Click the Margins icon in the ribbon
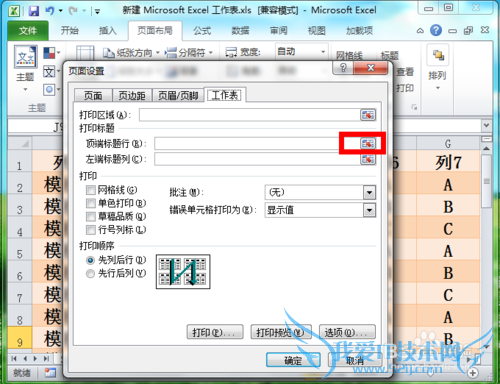The image size is (500, 384). (85, 53)
